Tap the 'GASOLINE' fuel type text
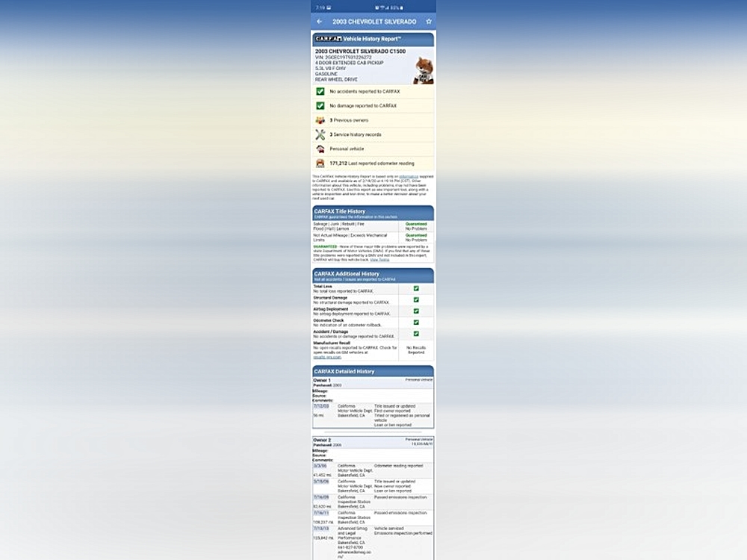The height and width of the screenshot is (560, 747). 326,74
